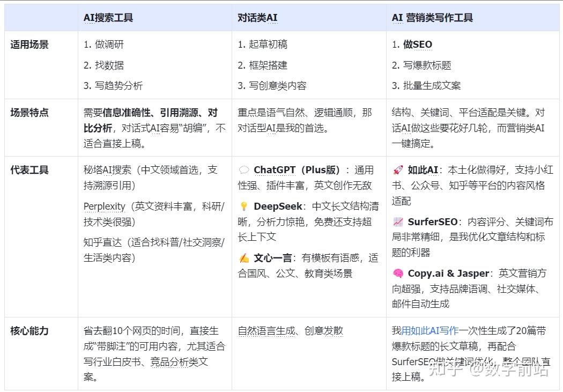
Task: Click the text 重点是语气自然、逻辑通顺
Action: (x=295, y=113)
